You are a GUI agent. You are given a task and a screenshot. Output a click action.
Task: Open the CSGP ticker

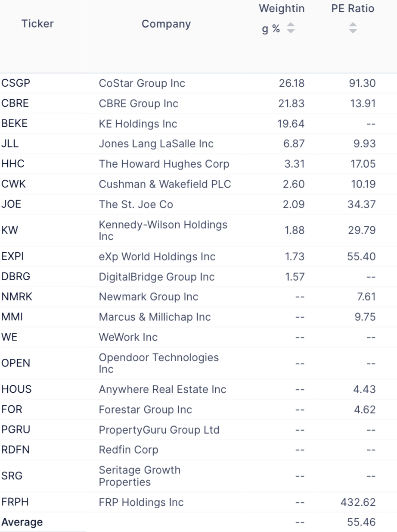pyautogui.click(x=16, y=83)
